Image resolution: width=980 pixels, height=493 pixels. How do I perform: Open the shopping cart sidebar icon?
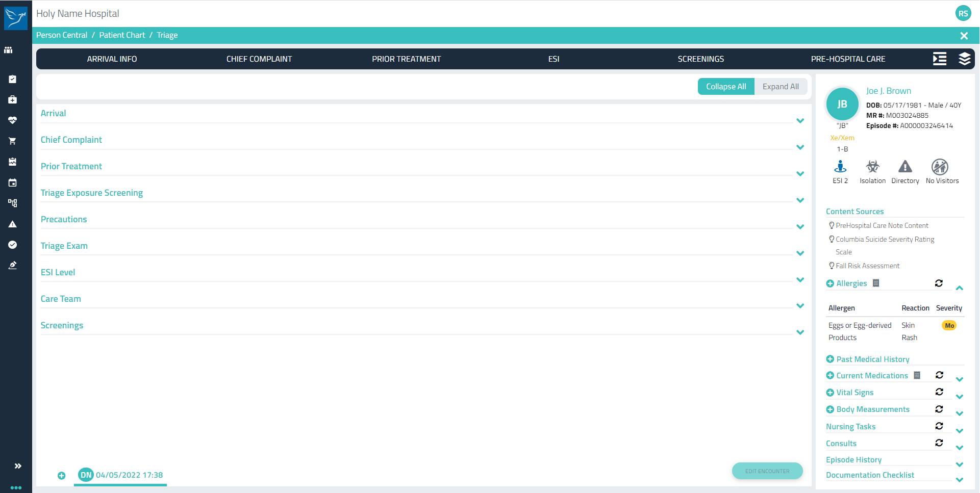tap(12, 141)
